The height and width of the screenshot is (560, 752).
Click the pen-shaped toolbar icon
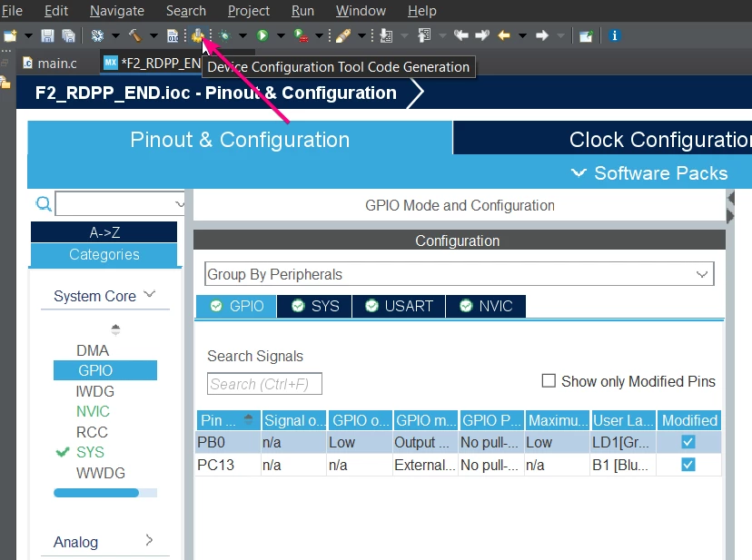343,35
